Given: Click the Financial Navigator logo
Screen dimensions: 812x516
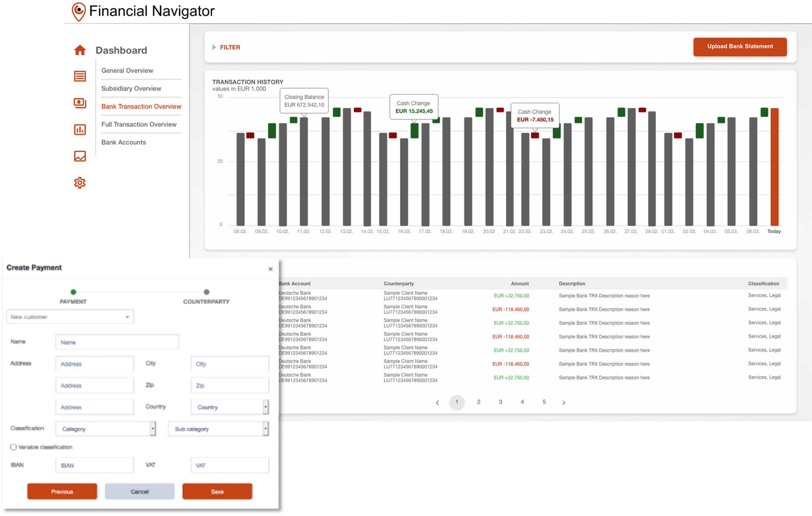Looking at the screenshot, I should [x=79, y=11].
